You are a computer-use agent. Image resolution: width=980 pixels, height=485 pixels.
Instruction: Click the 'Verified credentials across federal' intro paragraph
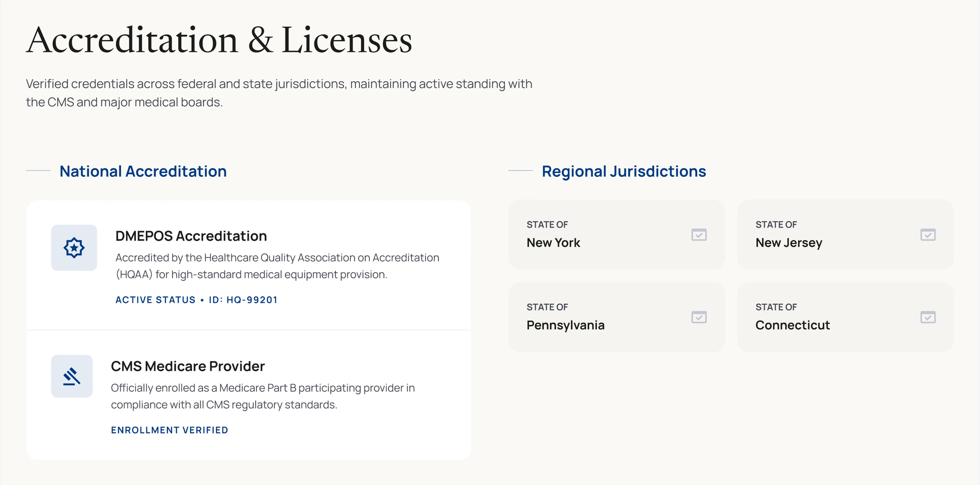tap(279, 93)
